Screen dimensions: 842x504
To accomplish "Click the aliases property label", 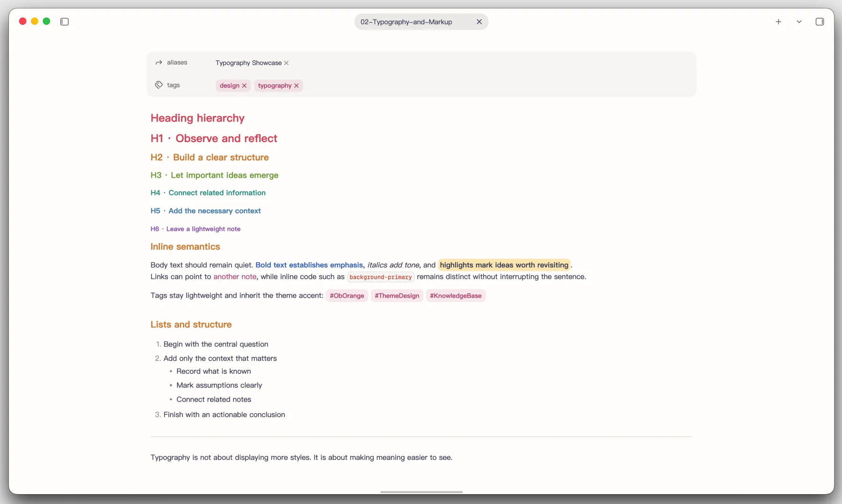I will coord(177,63).
